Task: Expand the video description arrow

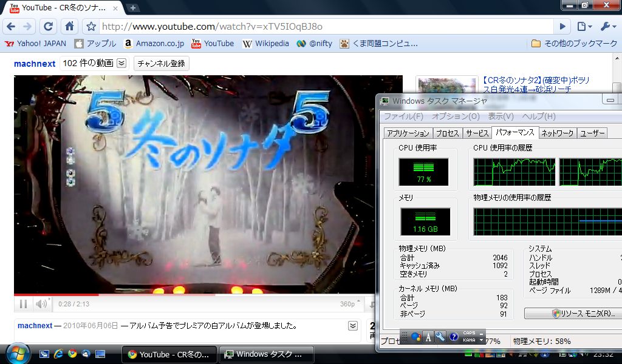Action: (353, 326)
